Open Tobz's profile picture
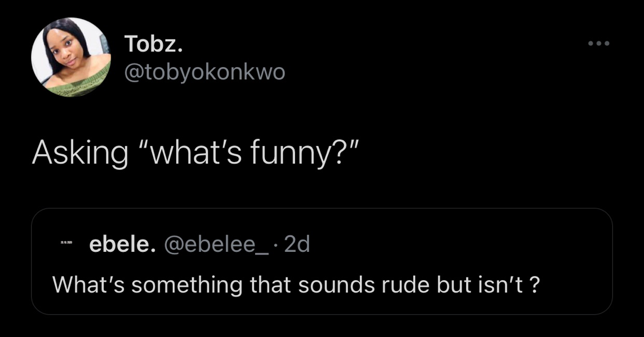 70,57
